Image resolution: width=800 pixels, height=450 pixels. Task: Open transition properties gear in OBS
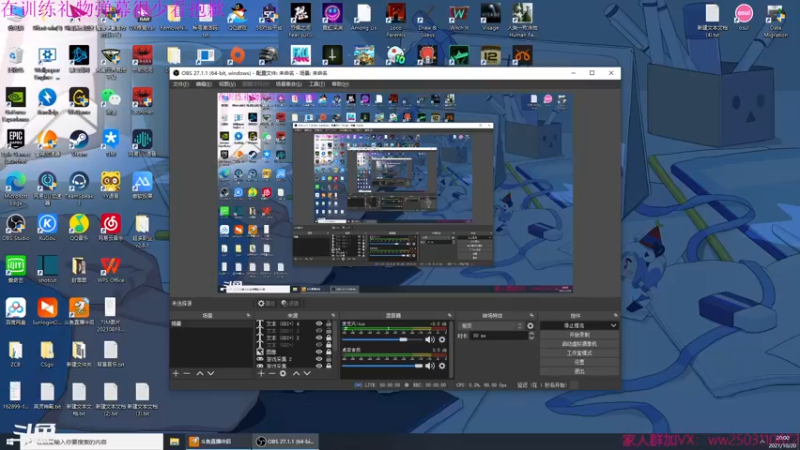click(x=530, y=326)
